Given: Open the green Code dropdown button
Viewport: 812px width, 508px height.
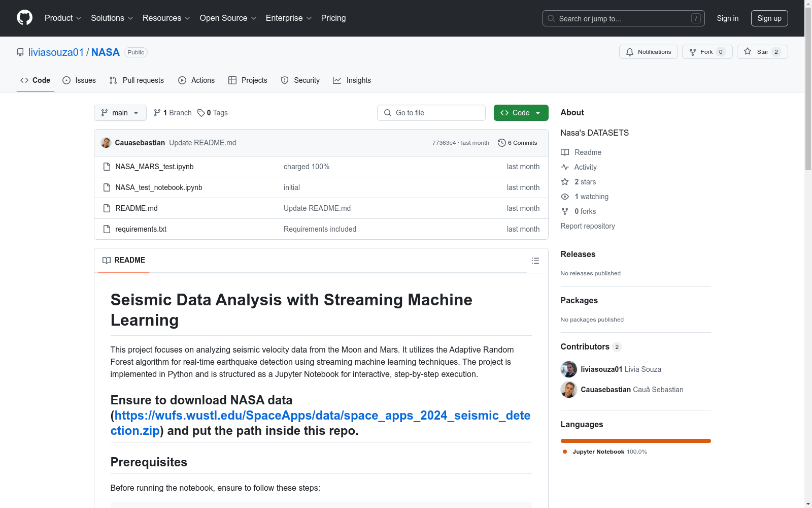Looking at the screenshot, I should (521, 113).
